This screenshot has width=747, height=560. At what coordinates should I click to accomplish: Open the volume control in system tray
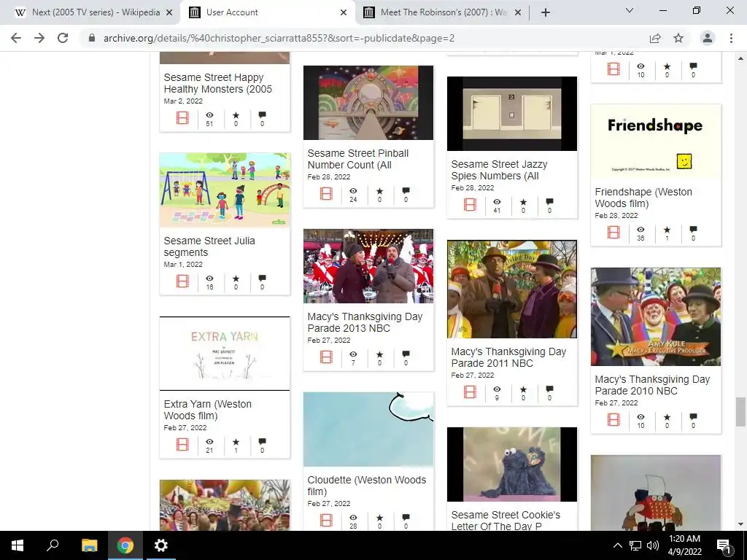[653, 545]
